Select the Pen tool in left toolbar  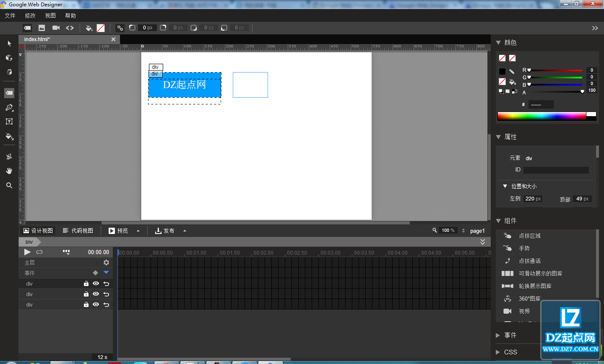point(9,108)
